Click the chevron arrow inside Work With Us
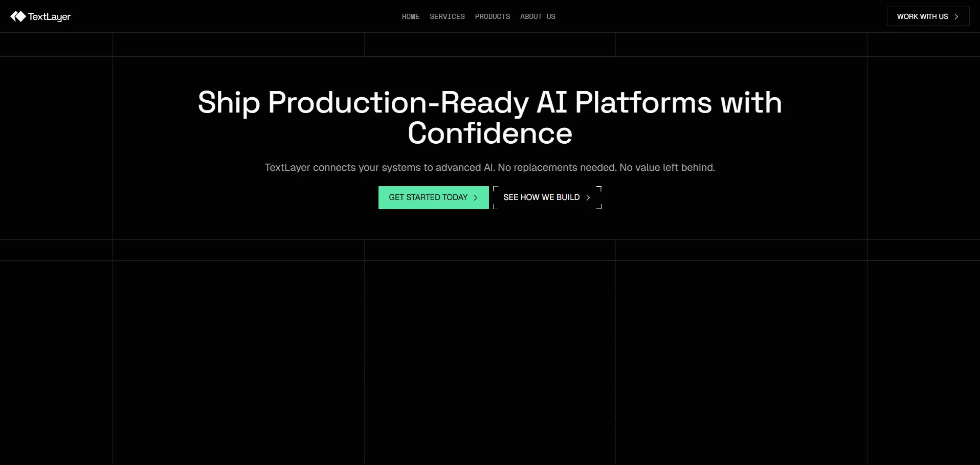Screen dimensions: 980x465 [x=956, y=17]
